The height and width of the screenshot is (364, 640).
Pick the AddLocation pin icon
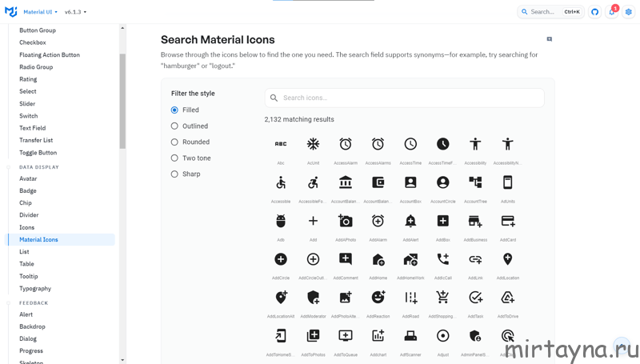pos(508,259)
